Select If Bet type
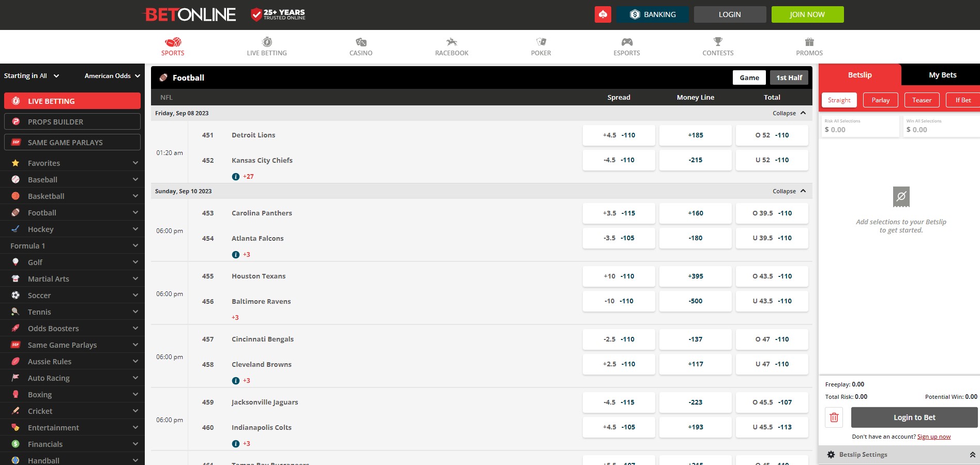 (963, 100)
